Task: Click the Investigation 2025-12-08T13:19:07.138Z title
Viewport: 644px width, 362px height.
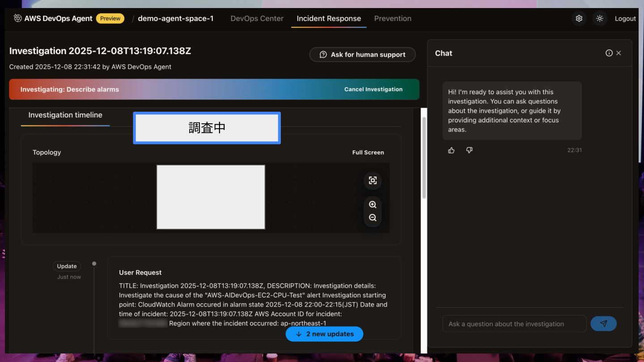Action: 100,51
